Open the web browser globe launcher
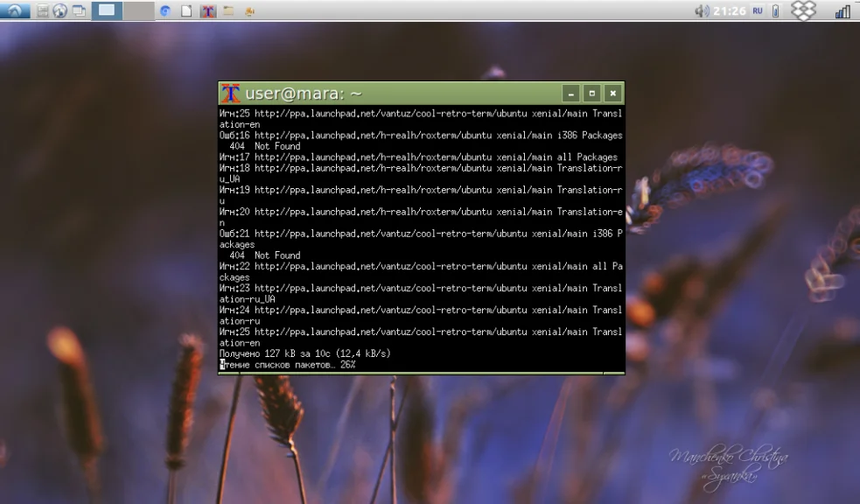The width and height of the screenshot is (860, 504). (x=59, y=10)
